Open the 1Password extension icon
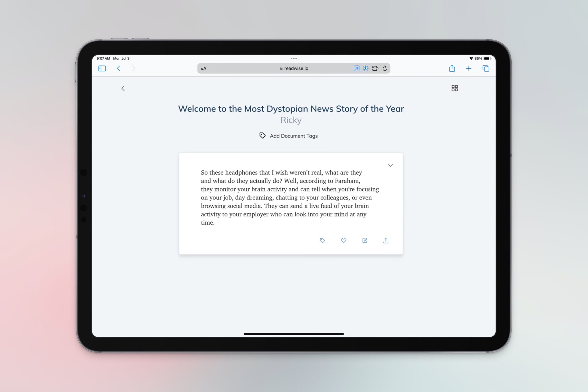 click(x=365, y=68)
